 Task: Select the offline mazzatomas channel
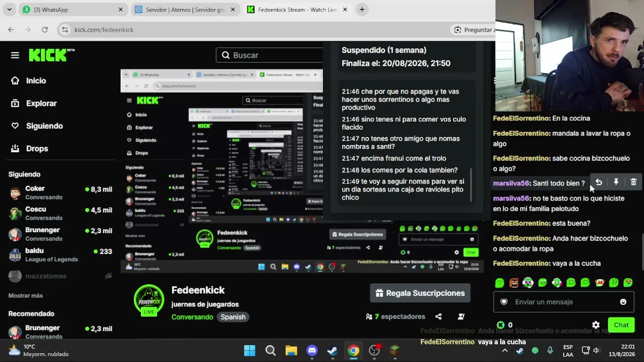[x=60, y=276]
